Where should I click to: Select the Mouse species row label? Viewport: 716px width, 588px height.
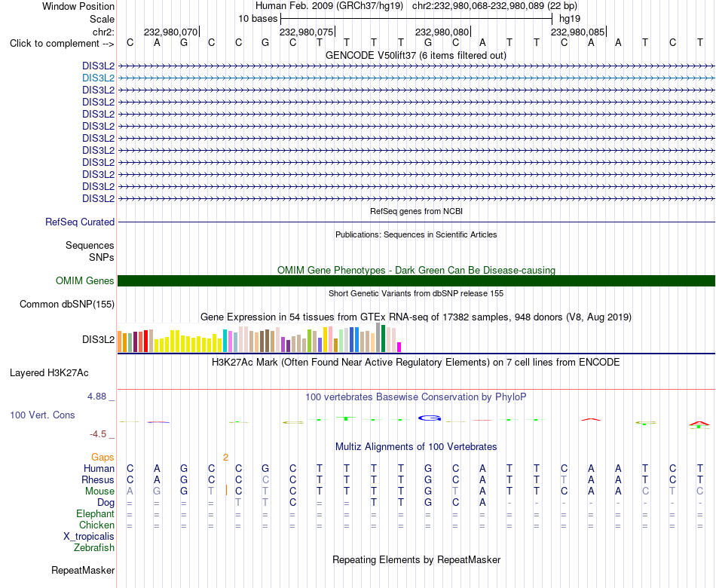coord(99,491)
